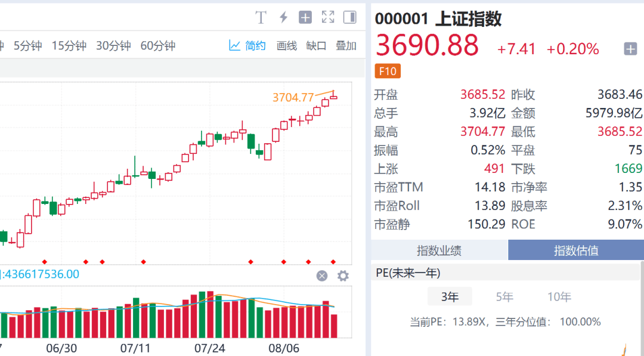Select the text annotation T tool
The height and width of the screenshot is (356, 644).
261,17
